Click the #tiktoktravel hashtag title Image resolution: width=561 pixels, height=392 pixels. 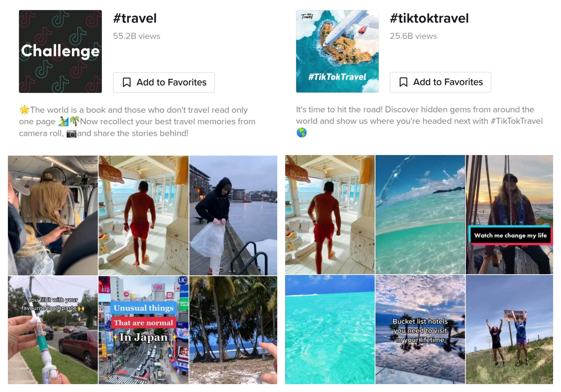(429, 18)
